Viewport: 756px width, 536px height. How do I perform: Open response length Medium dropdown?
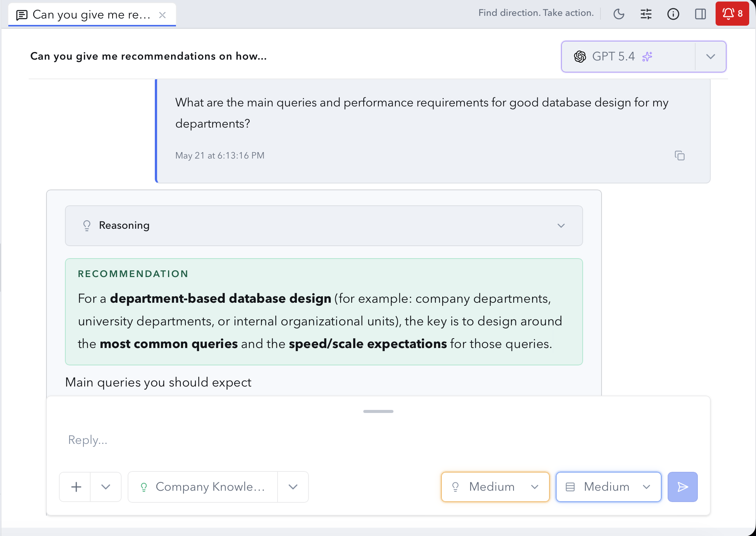coord(609,487)
